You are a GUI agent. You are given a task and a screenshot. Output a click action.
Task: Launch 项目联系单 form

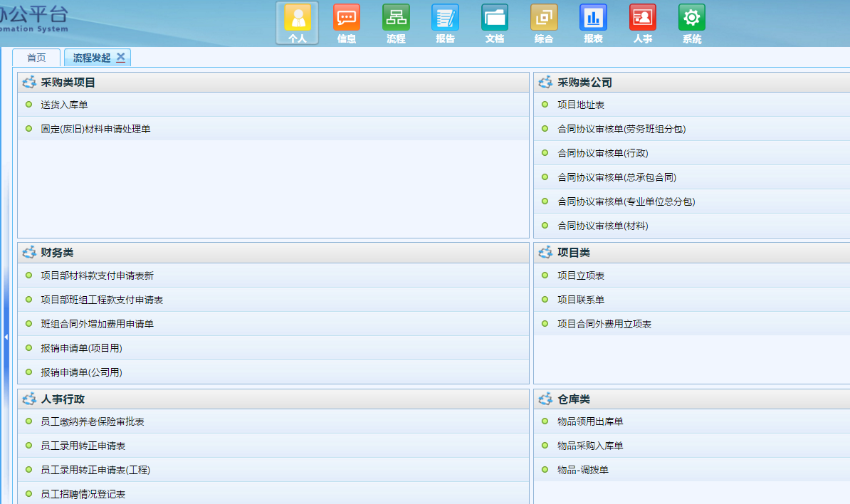pos(581,300)
